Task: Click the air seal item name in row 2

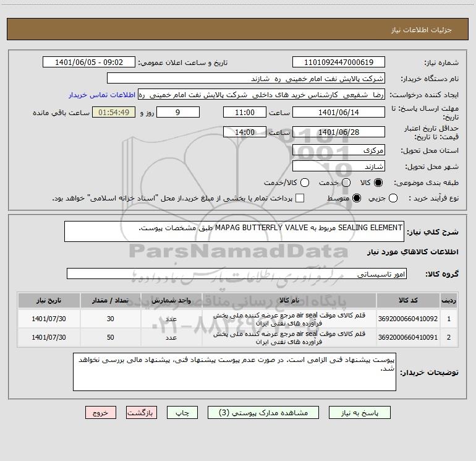Action: point(289,338)
